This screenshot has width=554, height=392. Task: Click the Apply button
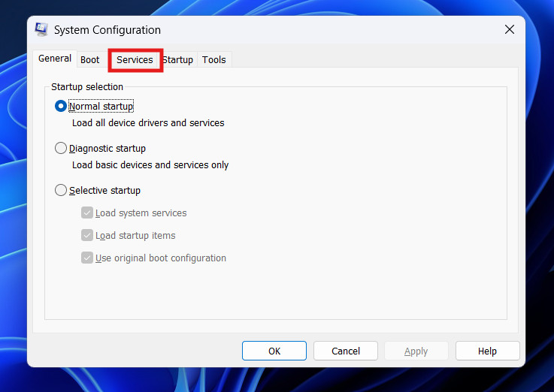click(416, 351)
